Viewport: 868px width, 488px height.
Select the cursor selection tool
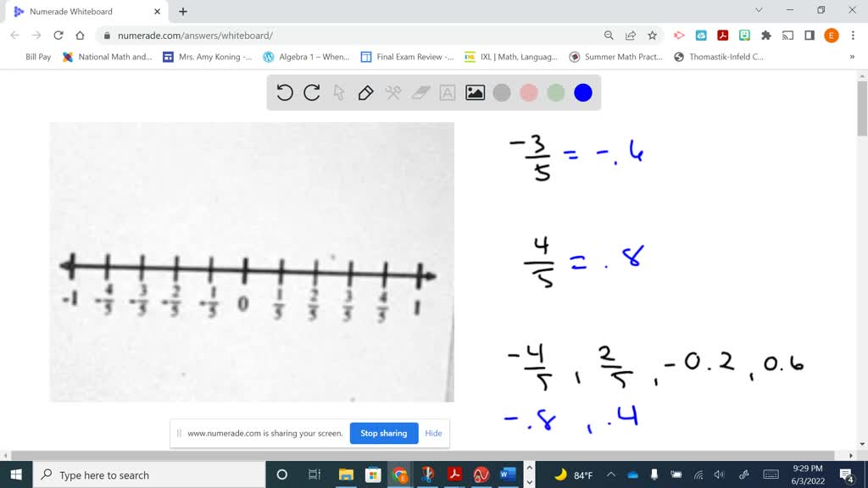coord(337,93)
